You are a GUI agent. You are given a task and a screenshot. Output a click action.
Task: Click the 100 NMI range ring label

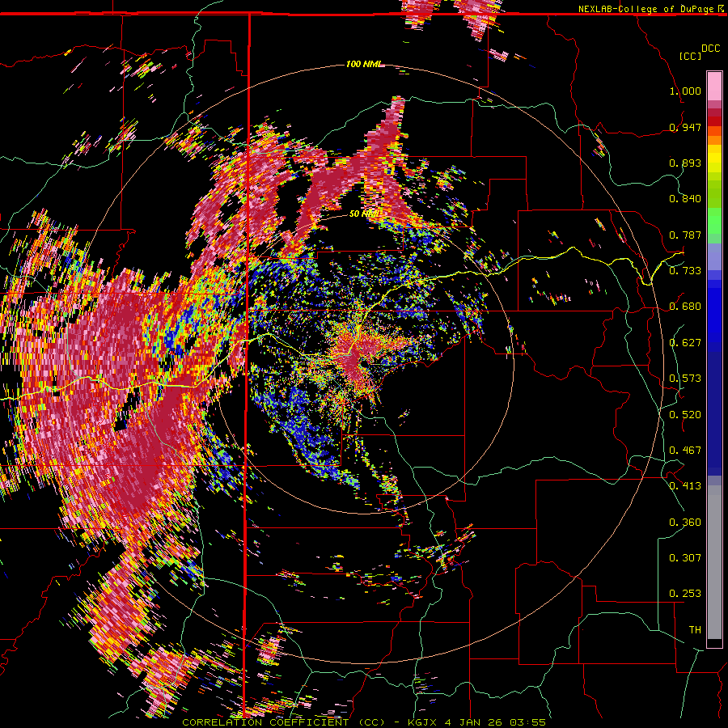pyautogui.click(x=365, y=64)
